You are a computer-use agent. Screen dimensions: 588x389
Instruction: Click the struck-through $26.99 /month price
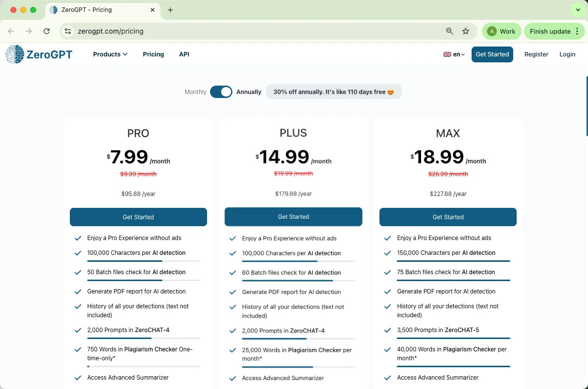448,174
